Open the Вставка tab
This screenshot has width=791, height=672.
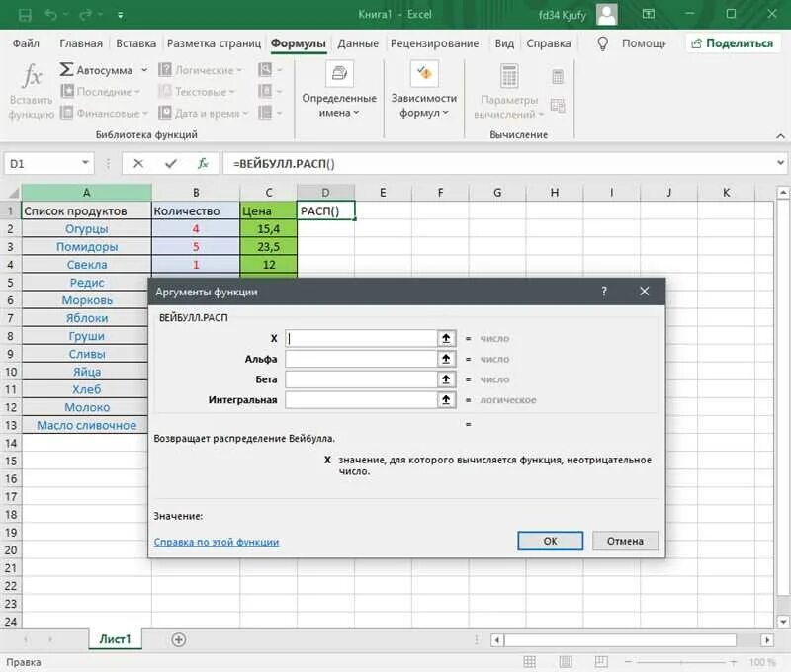(x=135, y=43)
